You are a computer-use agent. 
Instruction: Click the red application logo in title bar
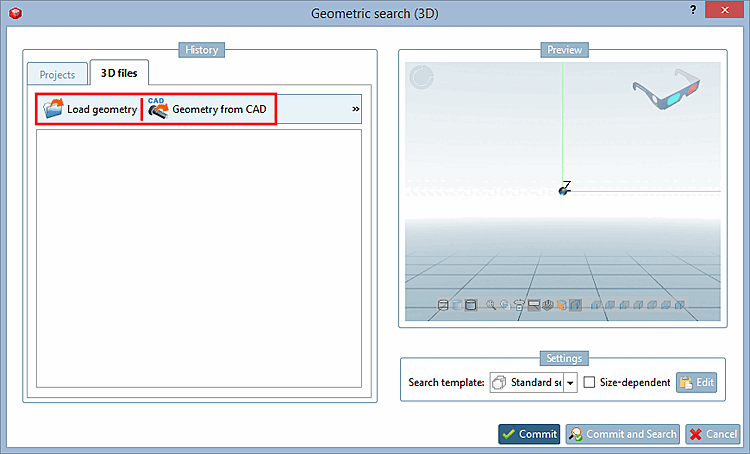tap(15, 13)
